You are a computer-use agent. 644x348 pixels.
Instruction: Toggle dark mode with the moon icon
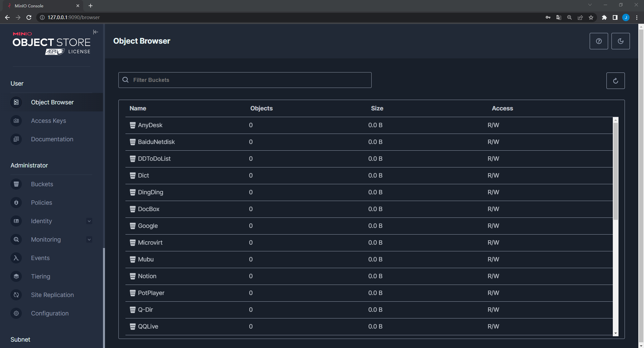click(621, 41)
